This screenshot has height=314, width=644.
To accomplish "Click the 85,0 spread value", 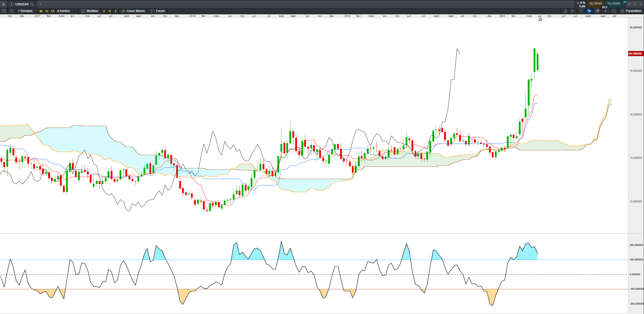I will (x=604, y=7).
